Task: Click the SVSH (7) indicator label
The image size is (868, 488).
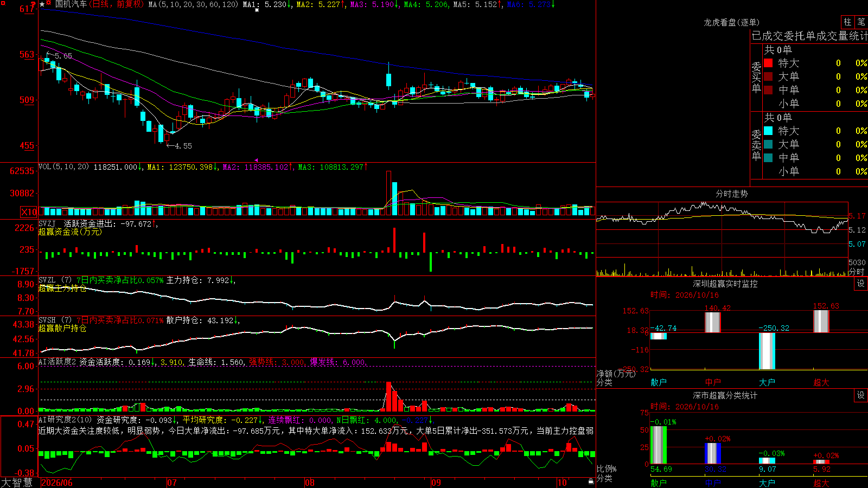Action: [x=55, y=320]
